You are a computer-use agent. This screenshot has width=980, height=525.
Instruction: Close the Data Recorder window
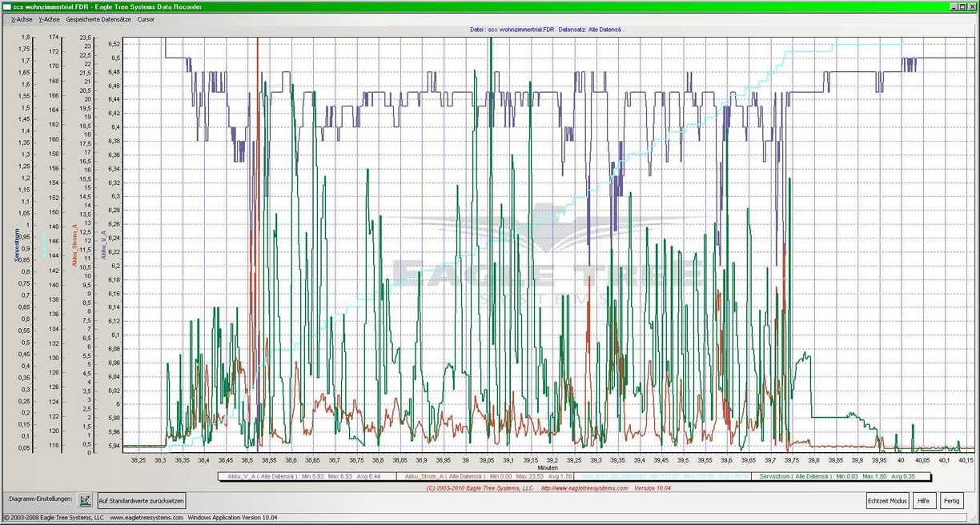972,6
